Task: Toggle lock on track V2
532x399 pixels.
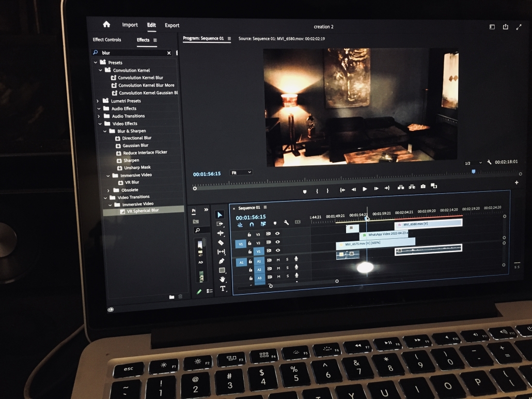Action: (x=249, y=242)
